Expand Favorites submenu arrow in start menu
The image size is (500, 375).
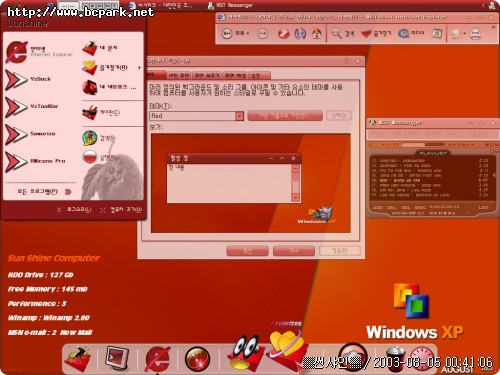point(139,68)
